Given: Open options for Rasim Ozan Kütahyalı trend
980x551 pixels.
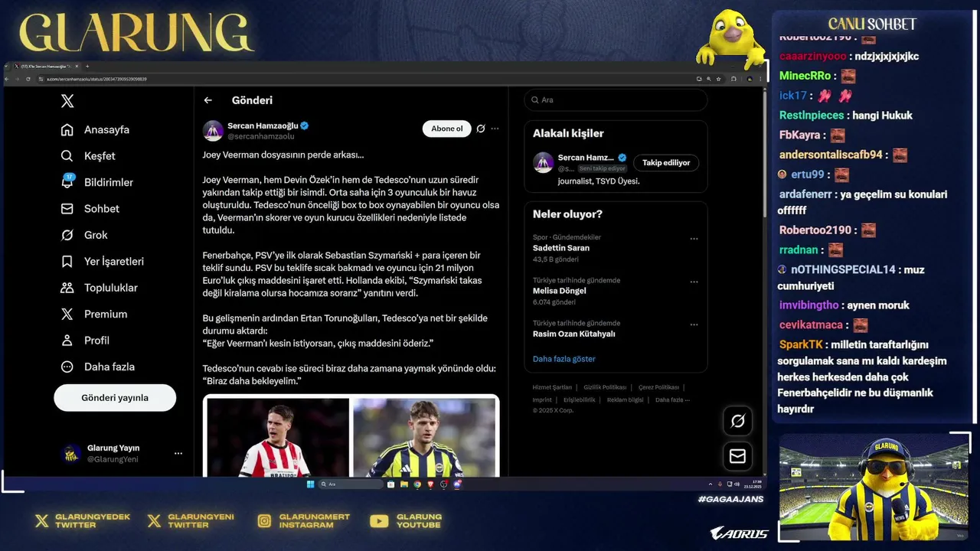Looking at the screenshot, I should [x=694, y=324].
